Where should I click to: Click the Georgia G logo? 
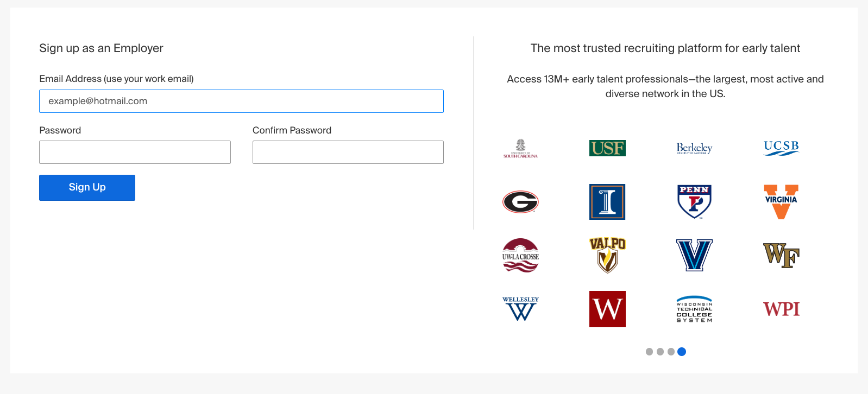click(520, 202)
